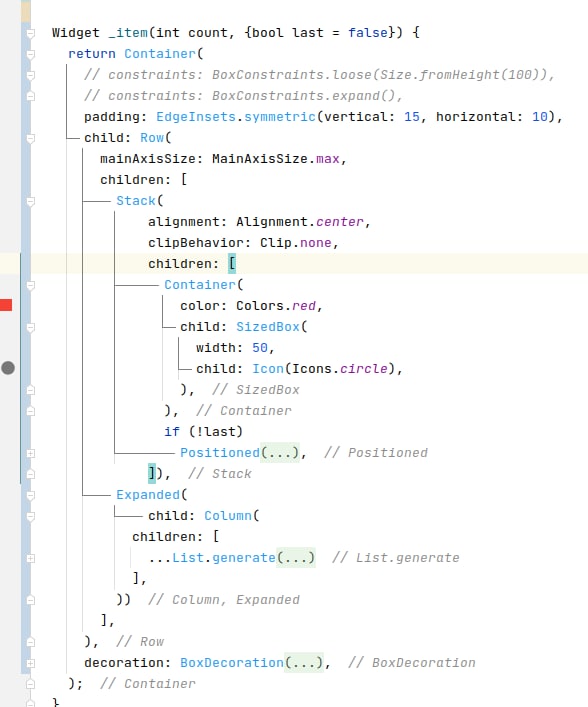Collapse the commented constraints lines
The height and width of the screenshot is (707, 588).
click(30, 75)
